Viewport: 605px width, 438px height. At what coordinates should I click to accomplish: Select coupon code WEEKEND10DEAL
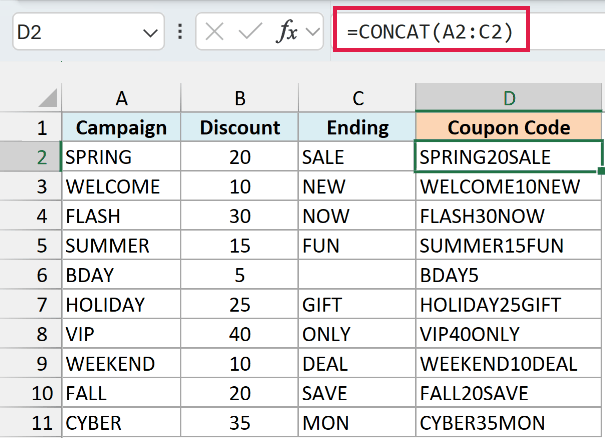coord(509,364)
